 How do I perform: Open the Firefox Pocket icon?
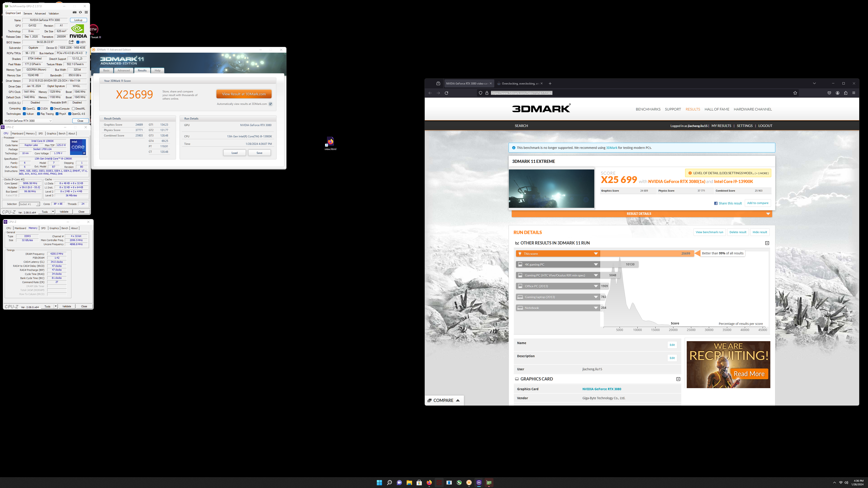tap(829, 93)
